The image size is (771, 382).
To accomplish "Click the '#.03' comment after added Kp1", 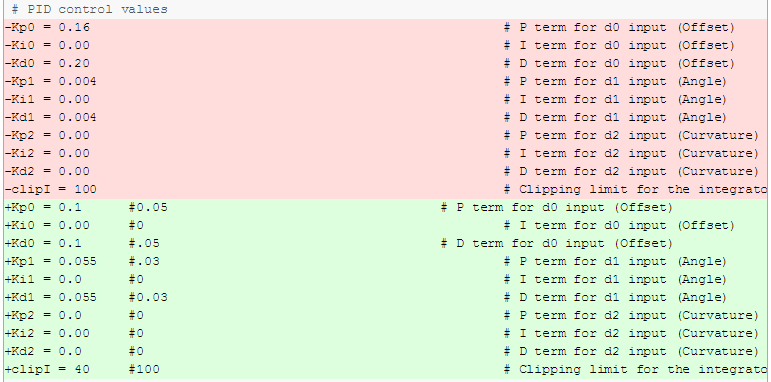I will coord(144,262).
